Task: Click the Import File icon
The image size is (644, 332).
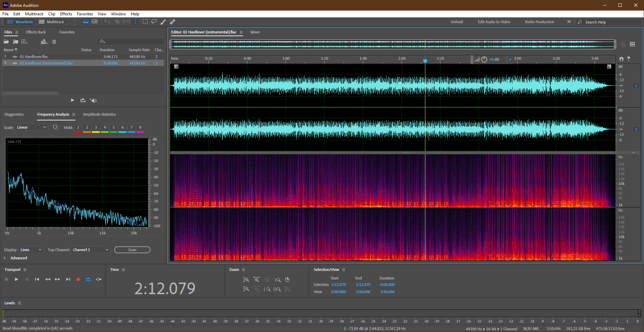Action: (15, 42)
